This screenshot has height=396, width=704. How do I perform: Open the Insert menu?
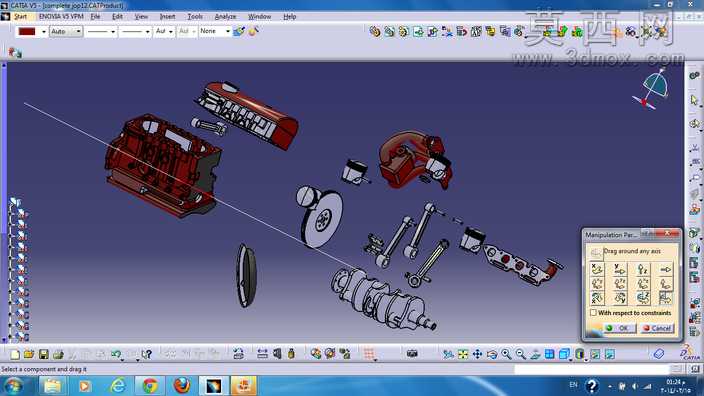(167, 17)
